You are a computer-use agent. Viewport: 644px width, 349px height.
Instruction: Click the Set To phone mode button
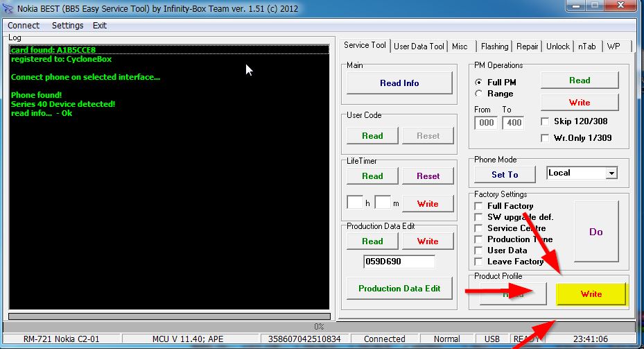(x=505, y=175)
